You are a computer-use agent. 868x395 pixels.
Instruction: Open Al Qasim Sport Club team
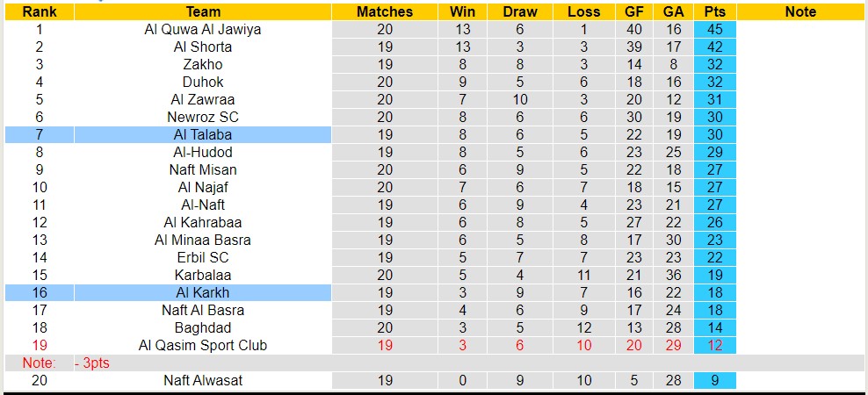[x=203, y=345]
